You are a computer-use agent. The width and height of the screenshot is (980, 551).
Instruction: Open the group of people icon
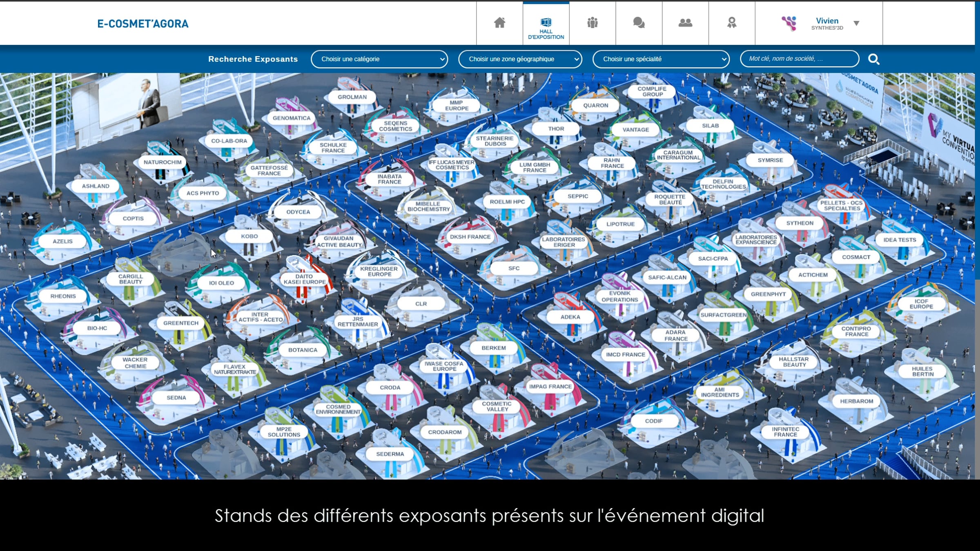pos(592,23)
